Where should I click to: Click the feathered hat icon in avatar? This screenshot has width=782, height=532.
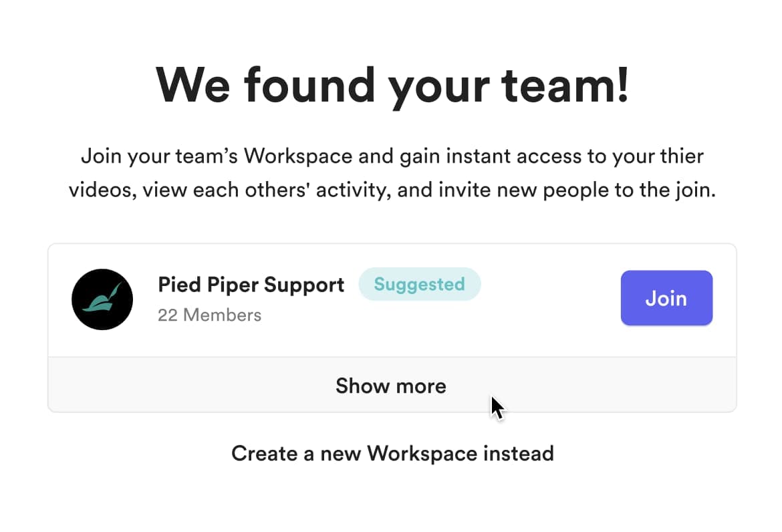(x=103, y=298)
